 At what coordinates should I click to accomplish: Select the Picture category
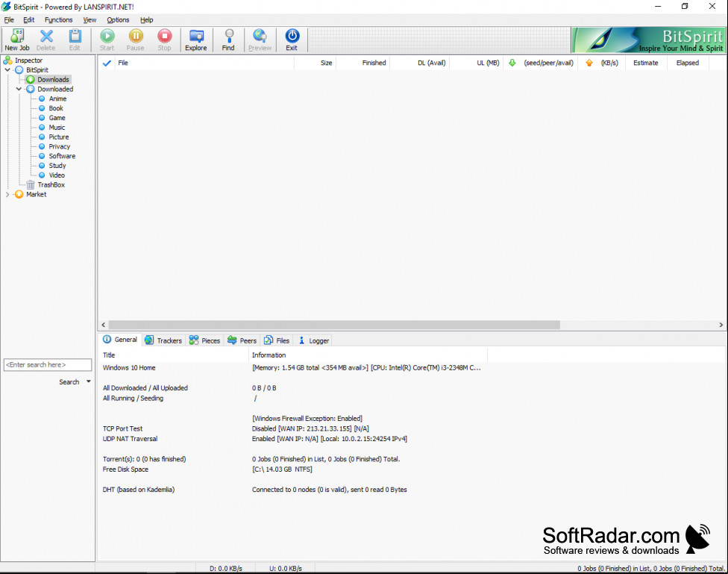[59, 137]
